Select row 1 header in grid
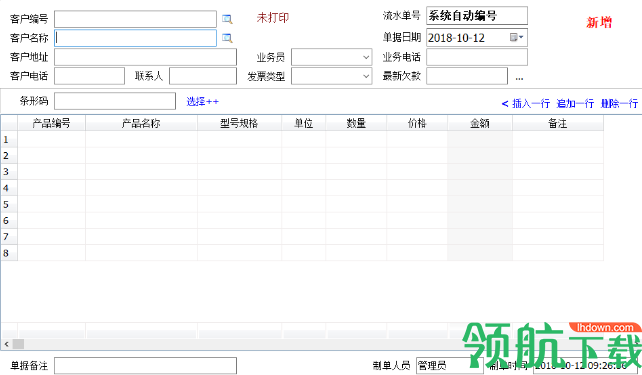 [9, 140]
